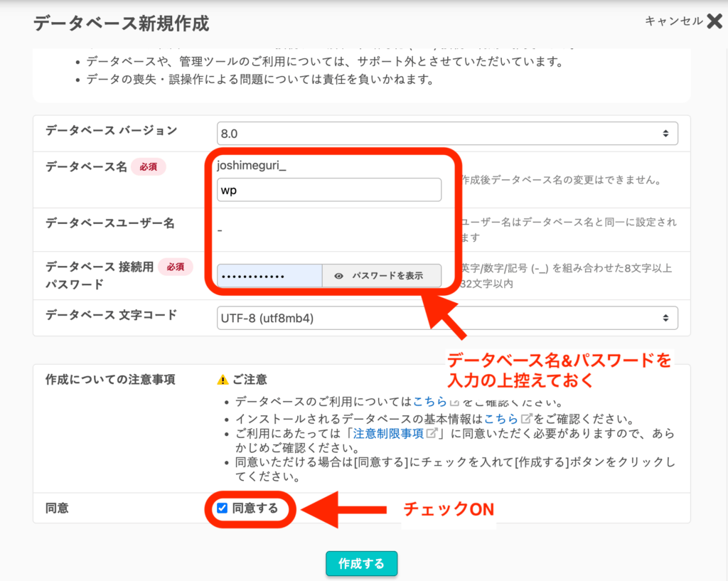
Task: Click the 同意する label text
Action: [x=255, y=508]
